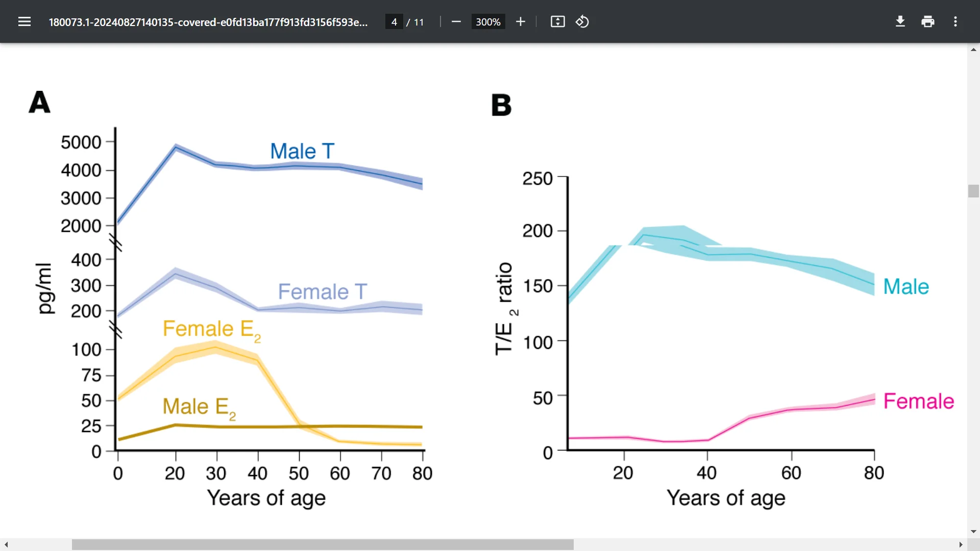Open the more actions menu
The height and width of the screenshot is (551, 980).
pyautogui.click(x=955, y=21)
